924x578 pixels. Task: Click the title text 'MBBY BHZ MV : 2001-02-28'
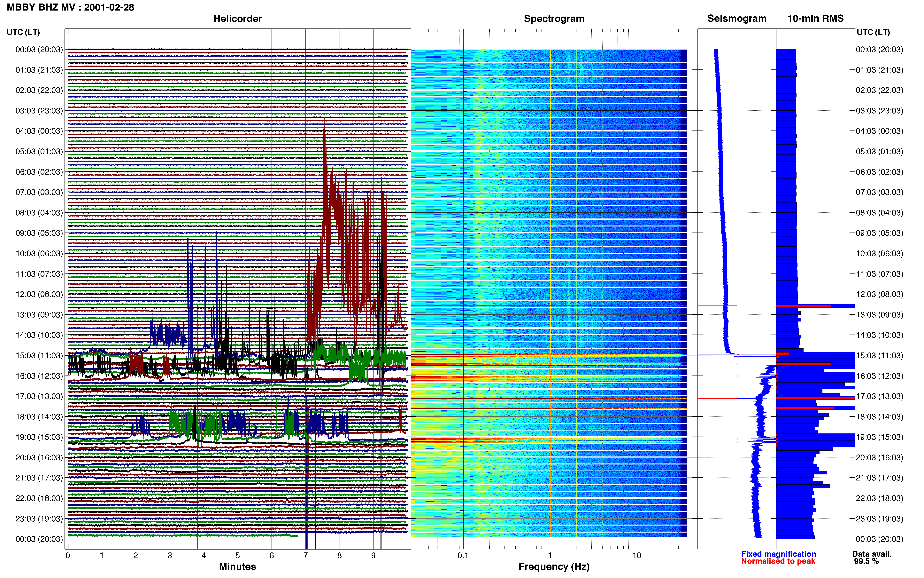(x=71, y=7)
